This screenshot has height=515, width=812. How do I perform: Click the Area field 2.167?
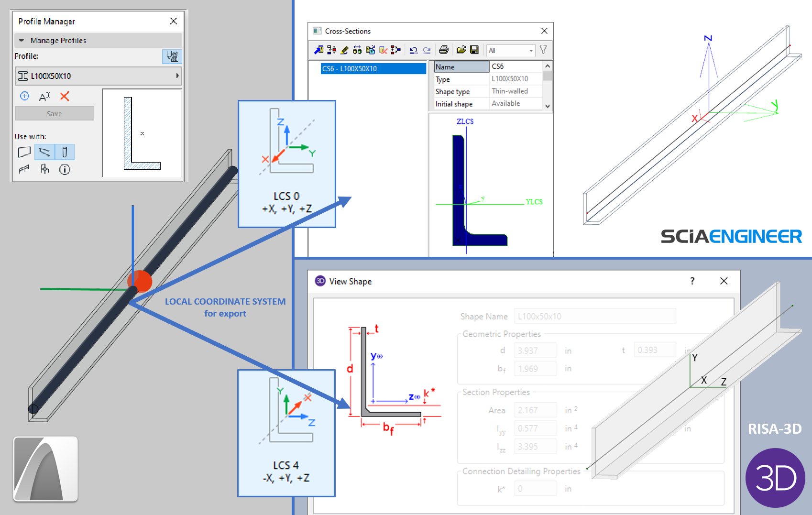coord(535,410)
